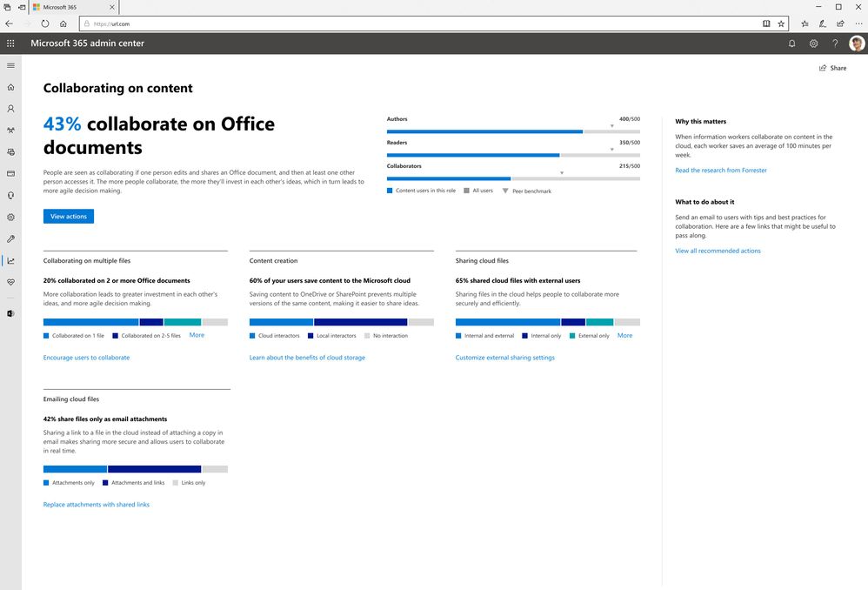Click Attachments only legend swatch
Viewport: 868px width, 590px height.
tap(46, 483)
